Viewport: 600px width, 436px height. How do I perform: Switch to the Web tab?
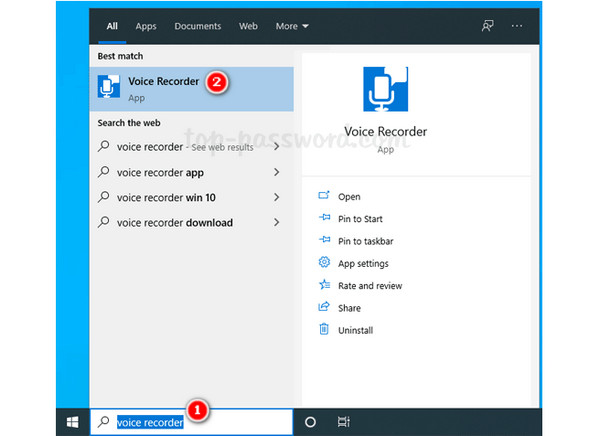(248, 26)
